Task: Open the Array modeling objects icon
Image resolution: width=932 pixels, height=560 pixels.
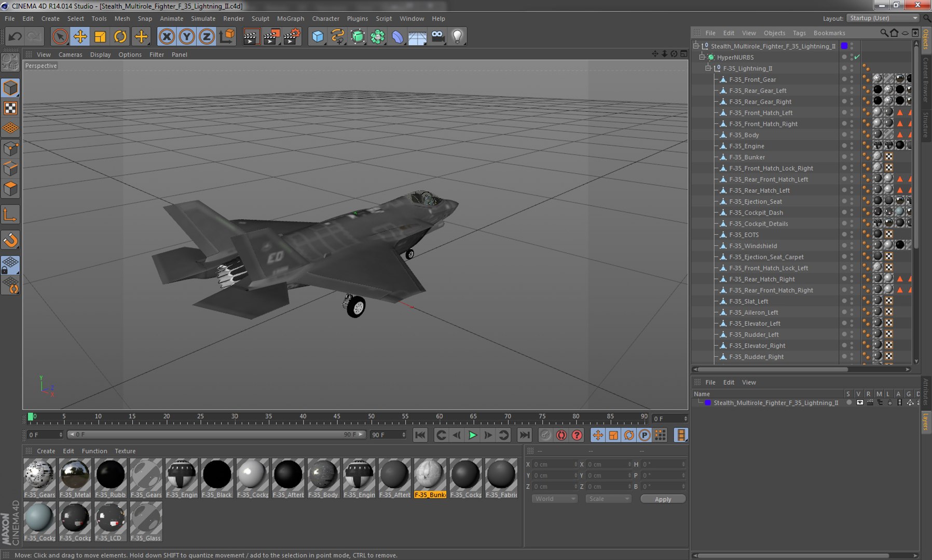Action: [378, 36]
